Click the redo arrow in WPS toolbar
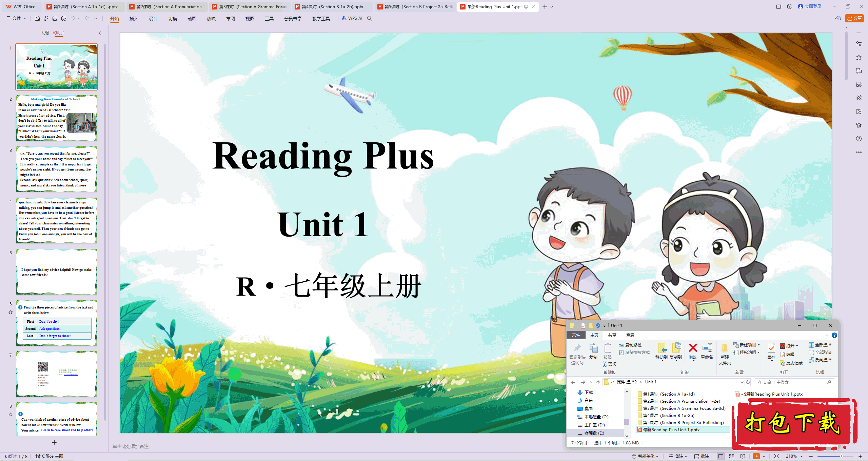This screenshot has height=461, width=868. point(87,18)
